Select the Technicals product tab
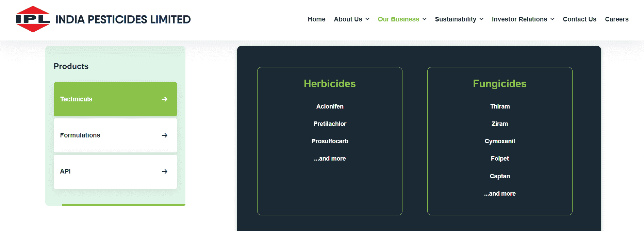644x231 pixels. pyautogui.click(x=115, y=99)
